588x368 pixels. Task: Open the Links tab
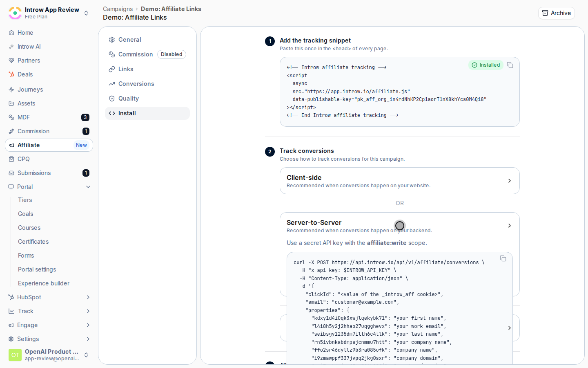tap(147, 69)
